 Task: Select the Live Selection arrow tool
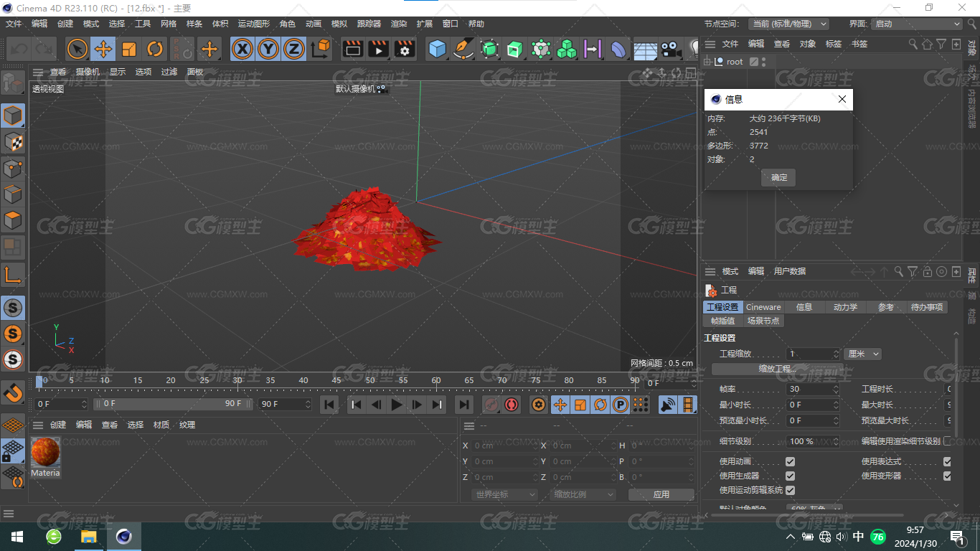pyautogui.click(x=77, y=49)
